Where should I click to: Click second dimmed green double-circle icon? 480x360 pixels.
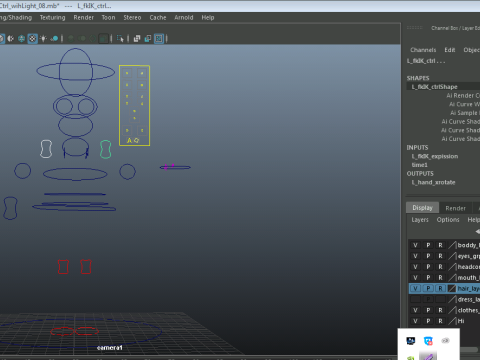(82, 39)
